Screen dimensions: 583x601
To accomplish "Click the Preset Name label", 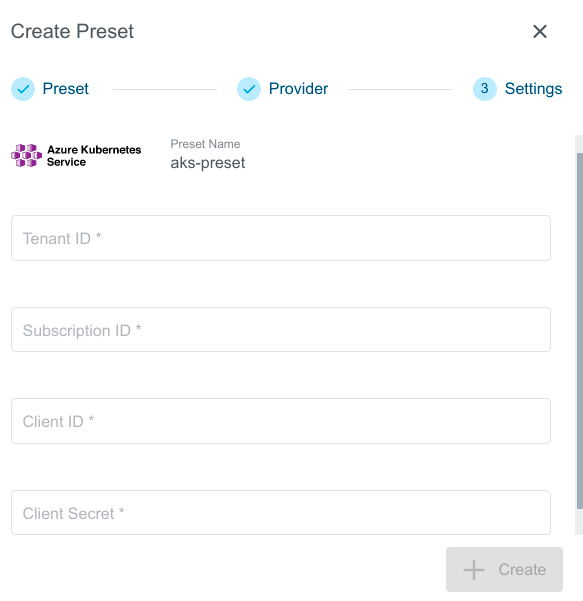I will 205,144.
